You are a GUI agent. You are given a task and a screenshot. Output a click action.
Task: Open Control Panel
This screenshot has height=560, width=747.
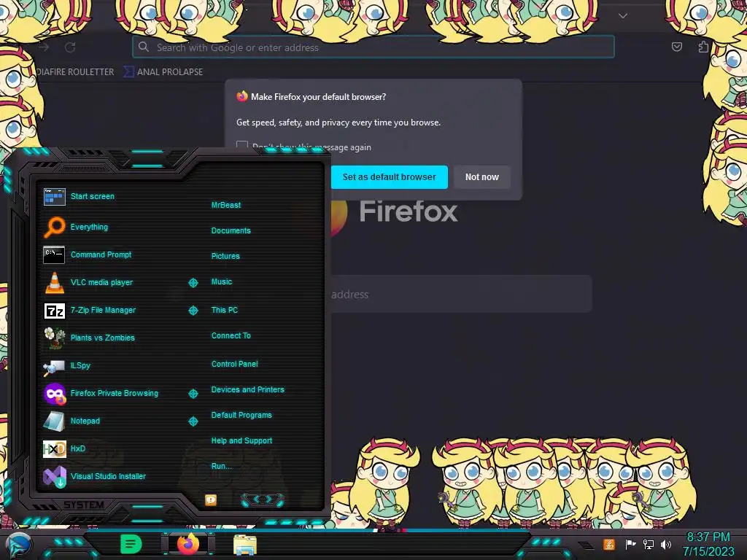click(x=234, y=364)
